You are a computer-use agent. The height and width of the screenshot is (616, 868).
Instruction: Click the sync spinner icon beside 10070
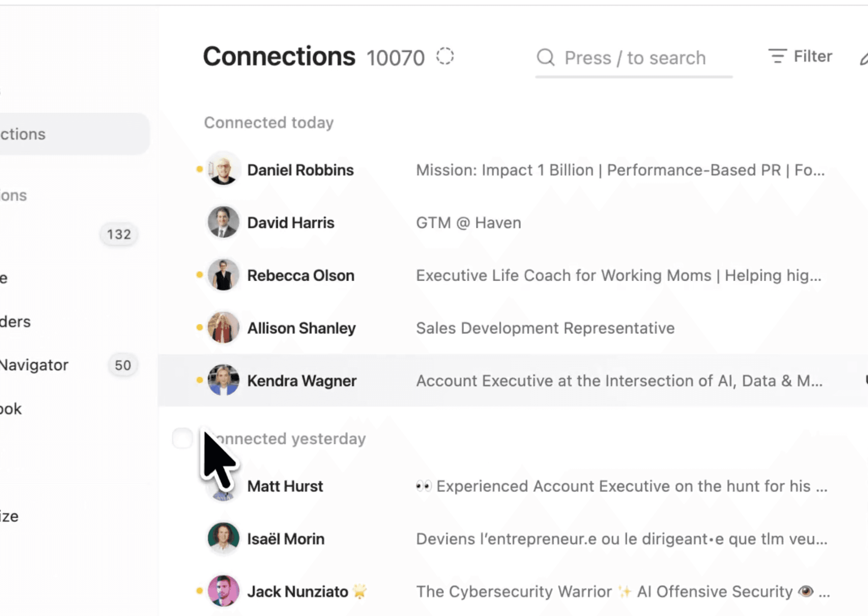[x=444, y=57]
